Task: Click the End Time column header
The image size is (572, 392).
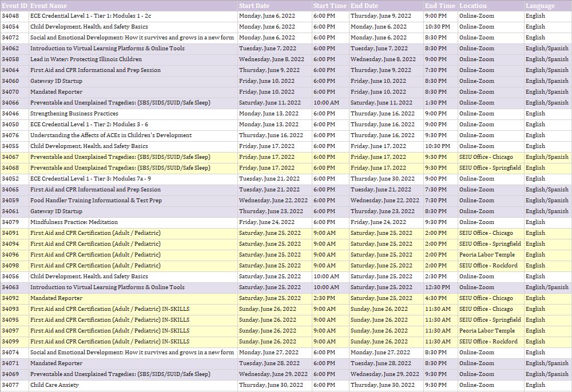Action: tap(440, 6)
